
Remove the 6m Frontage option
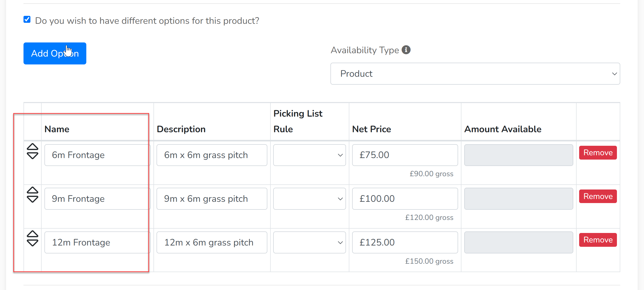pyautogui.click(x=598, y=153)
